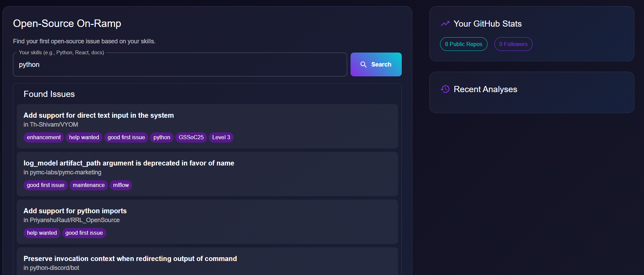Click the magnifier icon in Search button
The height and width of the screenshot is (275, 644).
click(x=364, y=64)
